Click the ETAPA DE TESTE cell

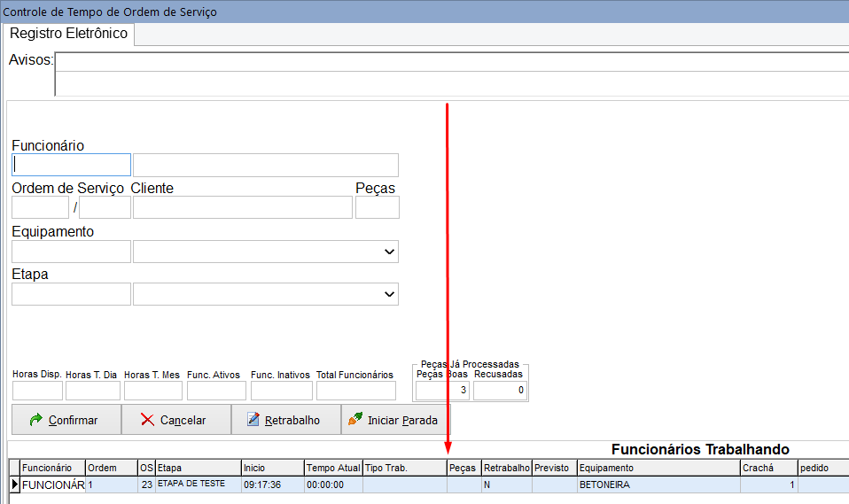[199, 485]
